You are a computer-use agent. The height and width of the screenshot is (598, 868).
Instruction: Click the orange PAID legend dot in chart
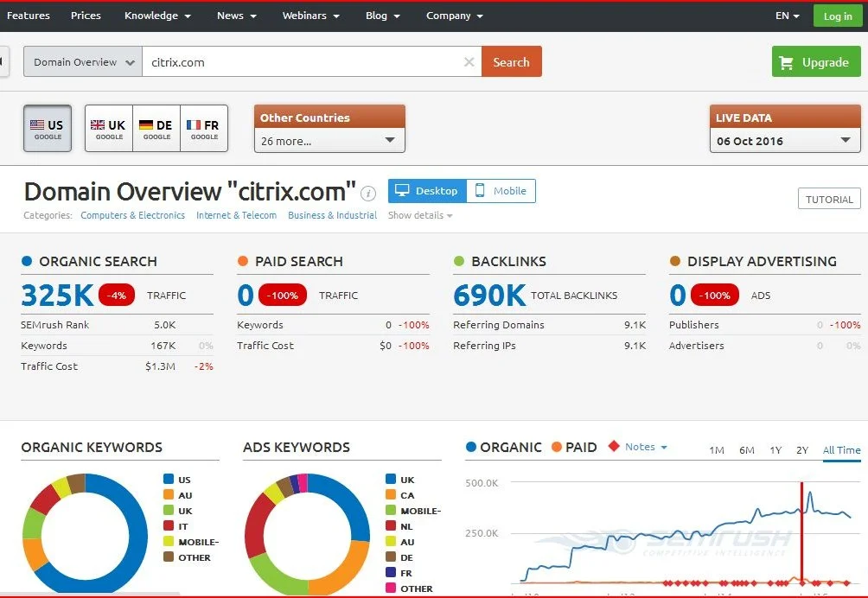coord(557,447)
